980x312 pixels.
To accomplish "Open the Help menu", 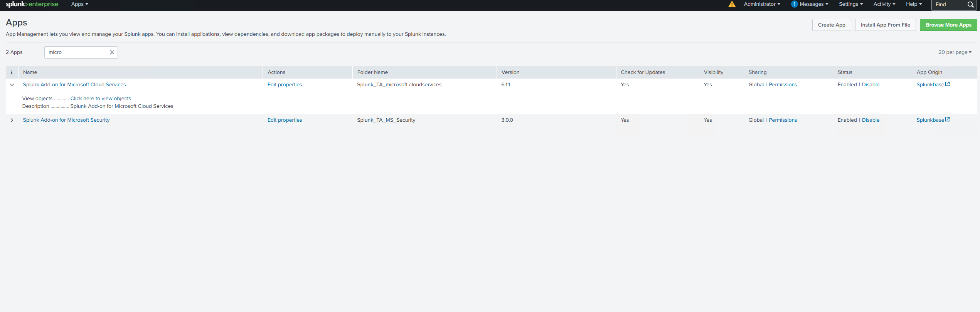I will pos(914,4).
